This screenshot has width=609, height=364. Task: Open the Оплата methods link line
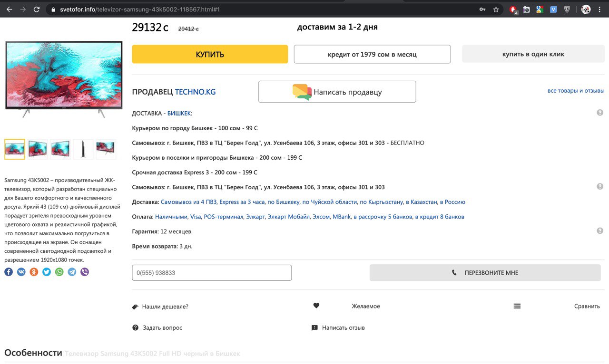[310, 217]
